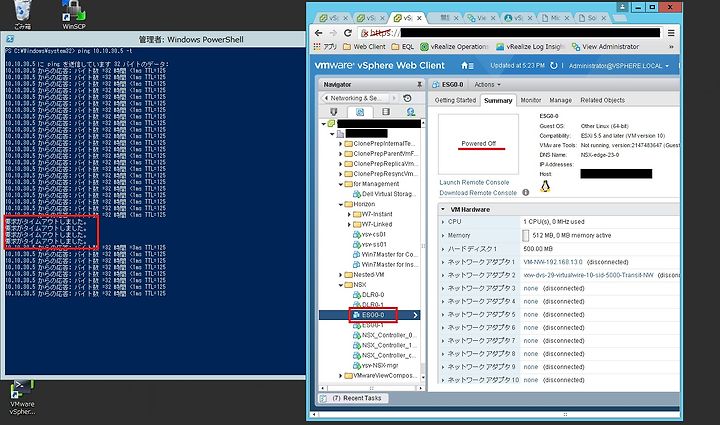Click the Chrome user profile icon

(x=622, y=7)
